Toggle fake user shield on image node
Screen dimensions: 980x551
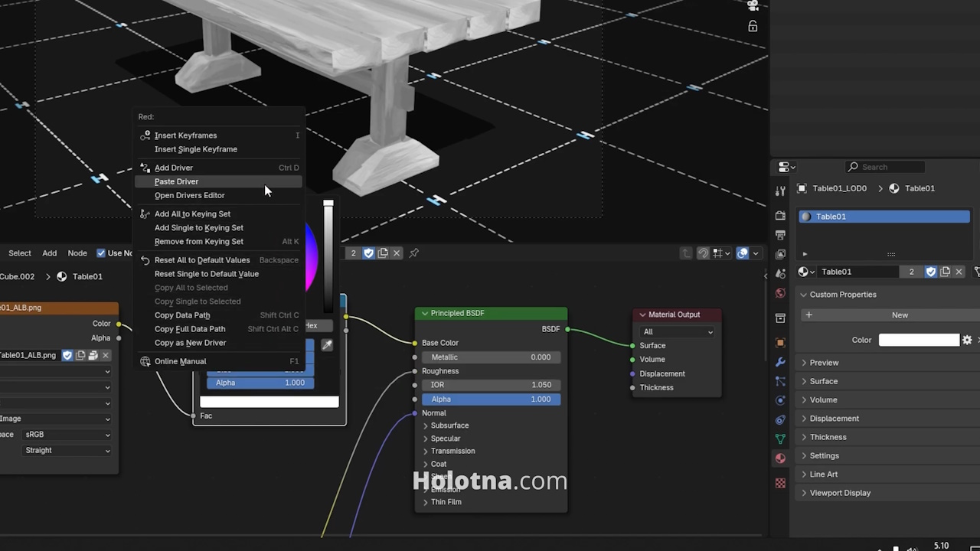[x=67, y=355]
